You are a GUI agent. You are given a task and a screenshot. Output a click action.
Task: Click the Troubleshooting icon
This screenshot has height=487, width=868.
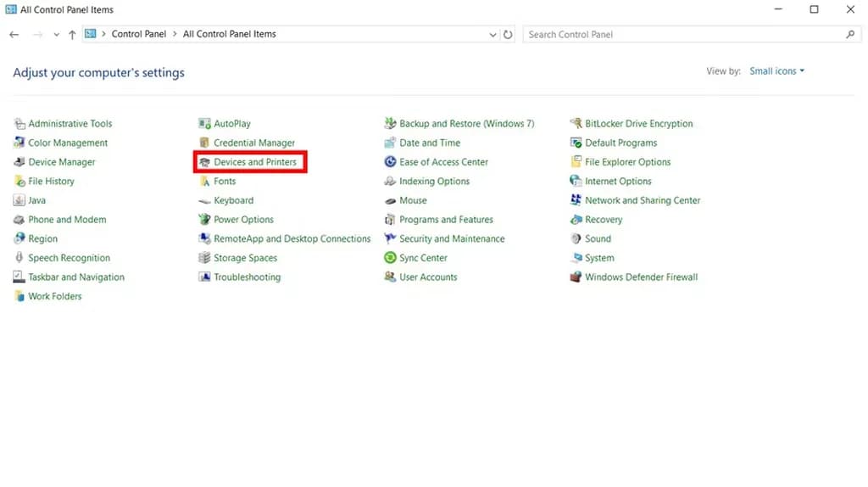pyautogui.click(x=205, y=277)
